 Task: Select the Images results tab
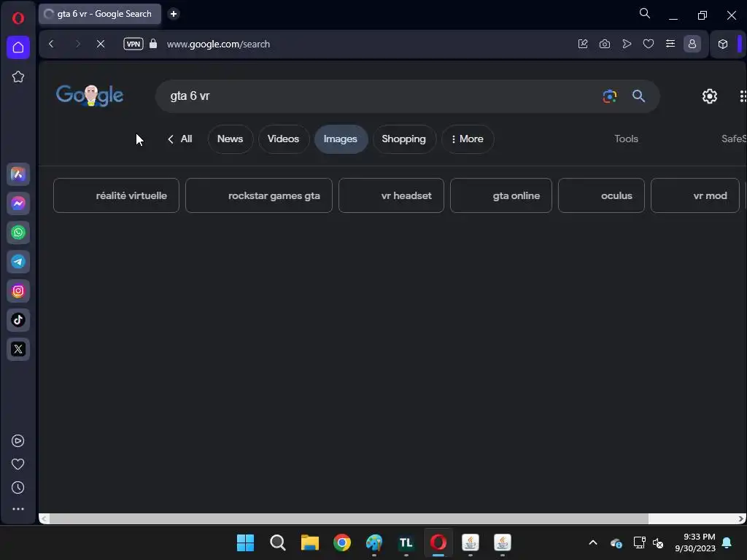coord(341,139)
